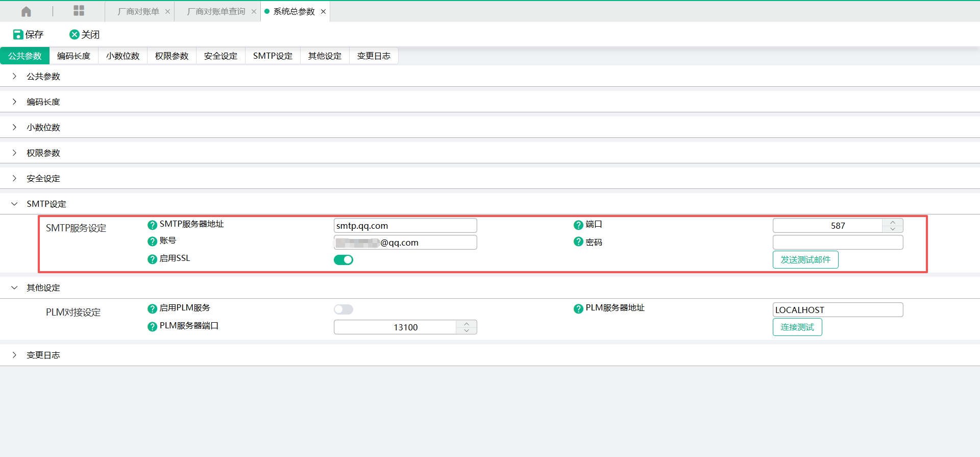
Task: Expand the 安全设定 section
Action: pyautogui.click(x=14, y=178)
